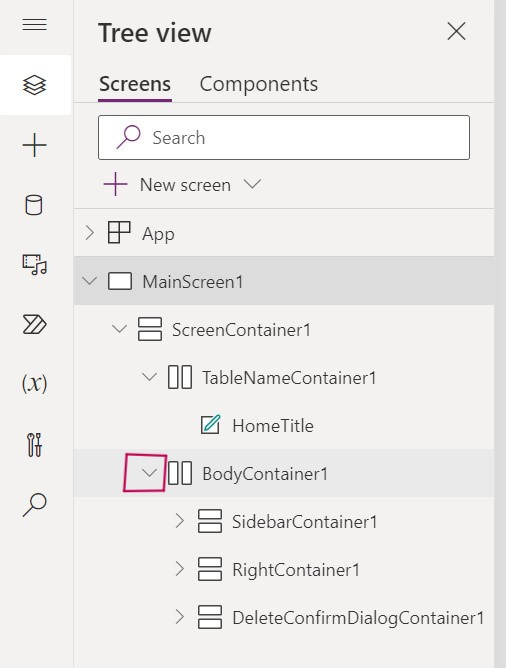Viewport: 506px width, 668px height.
Task: Click the New screen button
Action: tap(167, 184)
